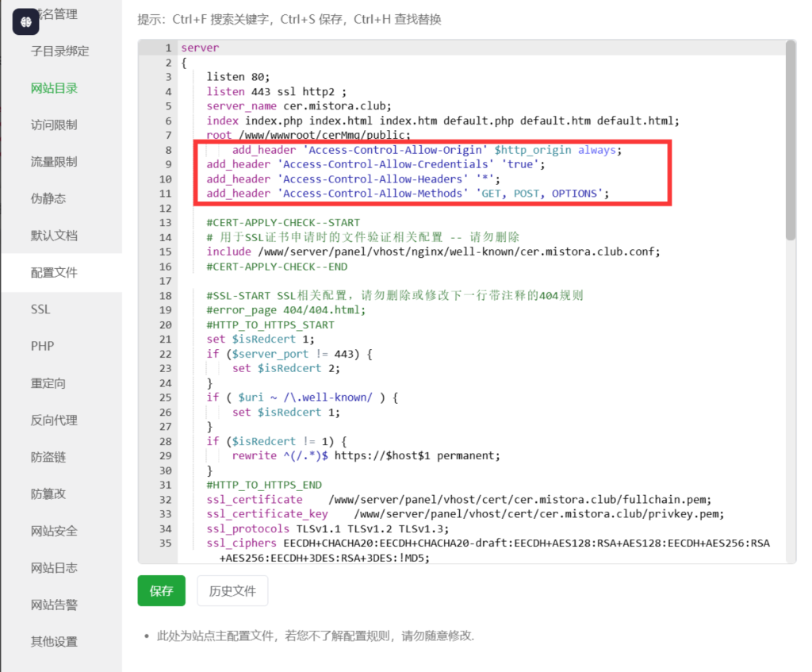This screenshot has height=672, width=812.
Task: Open 历史文件 history button
Action: coord(232,591)
